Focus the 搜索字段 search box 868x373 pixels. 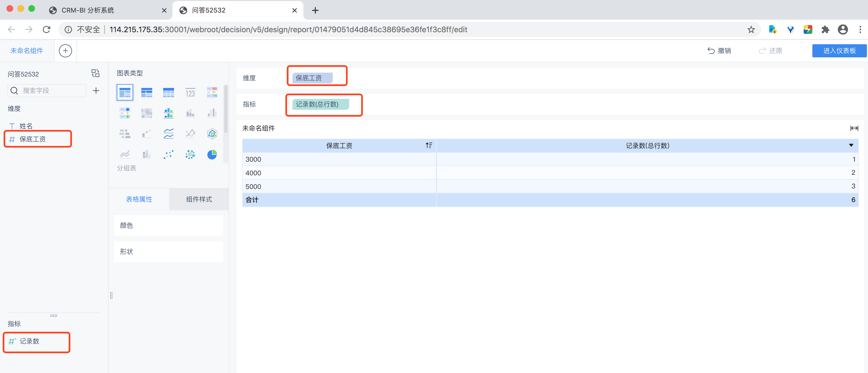pos(47,91)
